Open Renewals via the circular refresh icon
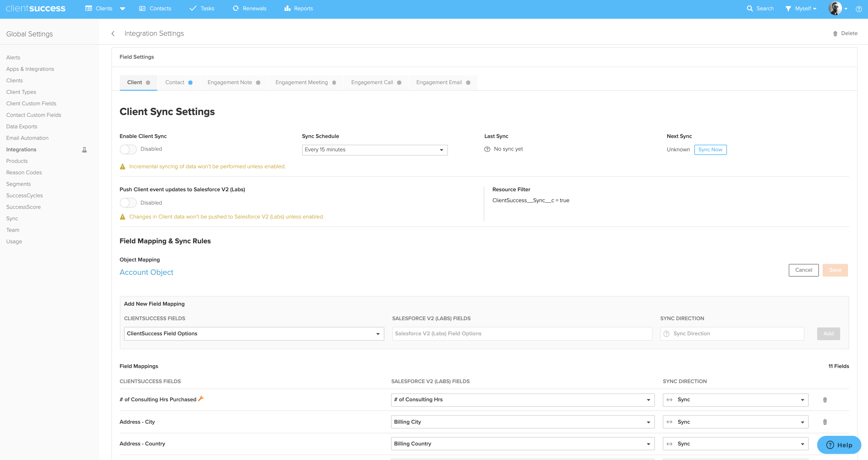The image size is (868, 460). (236, 8)
